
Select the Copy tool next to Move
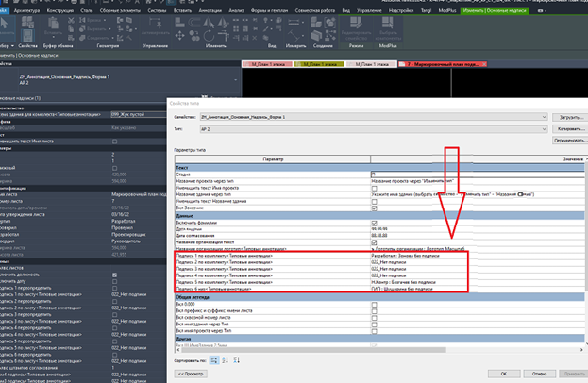tap(194, 36)
